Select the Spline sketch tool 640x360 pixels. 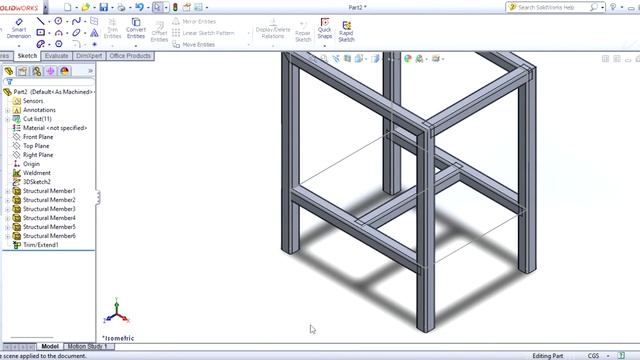[x=76, y=21]
